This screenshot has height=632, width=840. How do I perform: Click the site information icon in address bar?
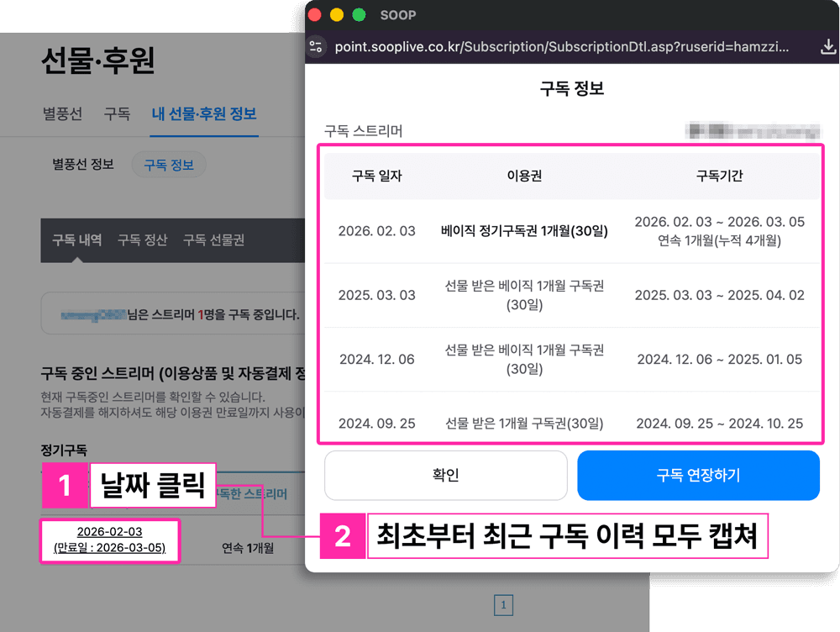pyautogui.click(x=317, y=46)
